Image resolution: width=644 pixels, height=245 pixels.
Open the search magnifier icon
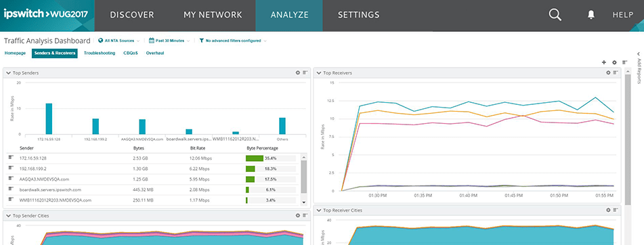tap(555, 15)
